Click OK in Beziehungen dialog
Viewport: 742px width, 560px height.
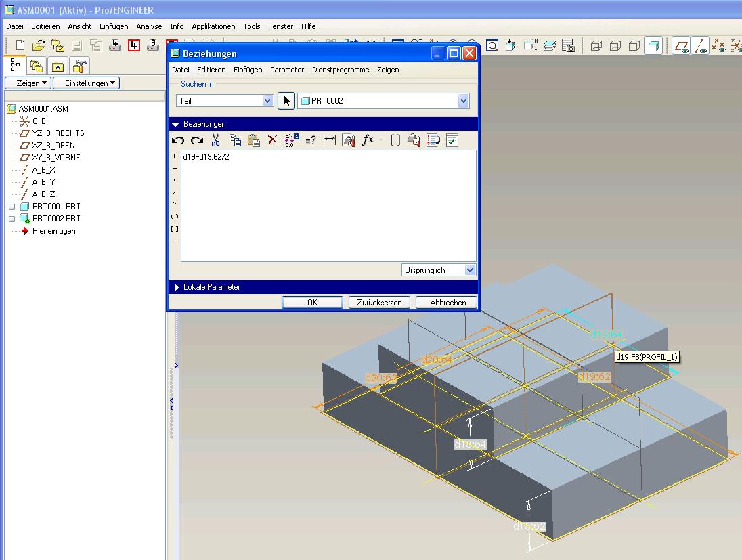click(312, 302)
